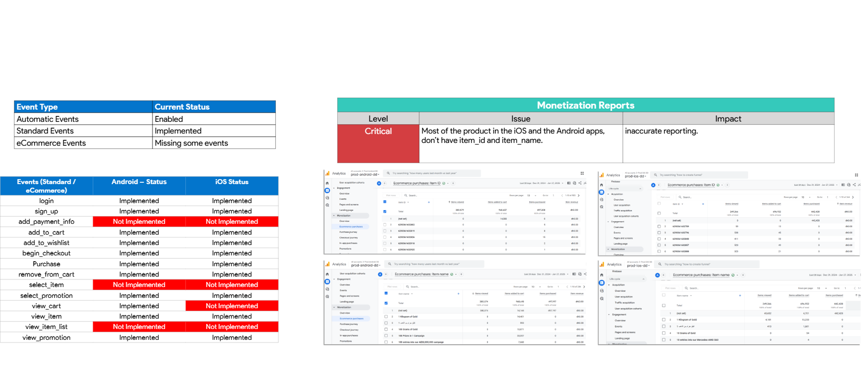Click Reports icon in Android Item ID report sidebar
The width and height of the screenshot is (868, 374).
point(327,190)
